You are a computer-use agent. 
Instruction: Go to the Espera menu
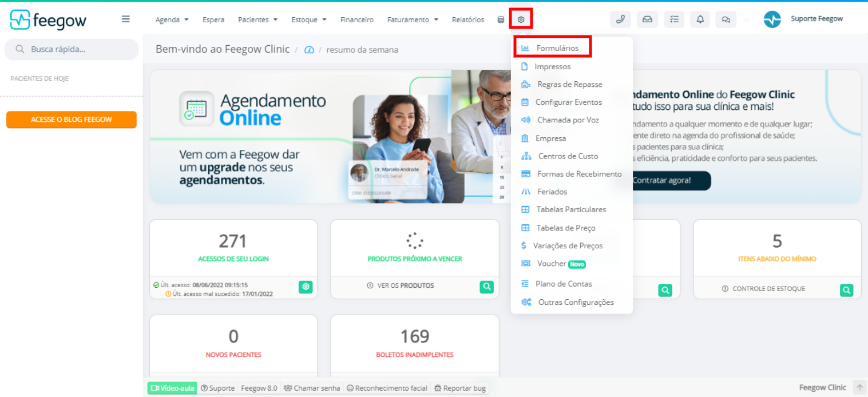213,19
